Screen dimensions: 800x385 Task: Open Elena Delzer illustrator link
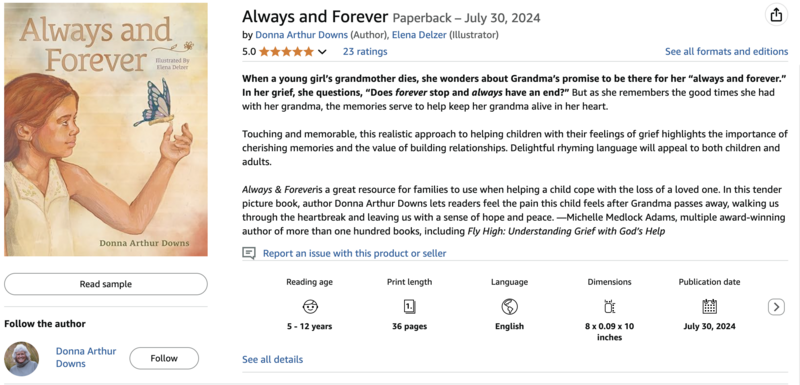click(419, 35)
